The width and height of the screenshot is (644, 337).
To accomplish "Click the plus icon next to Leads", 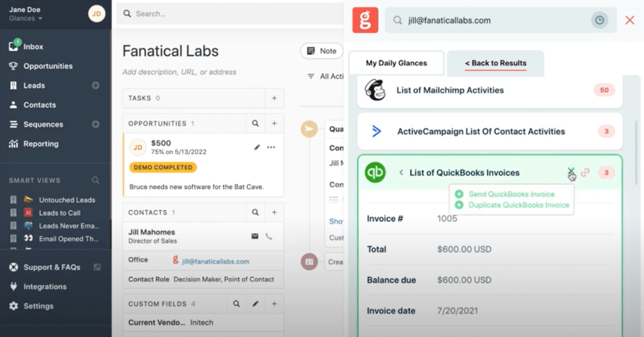I will (x=96, y=85).
